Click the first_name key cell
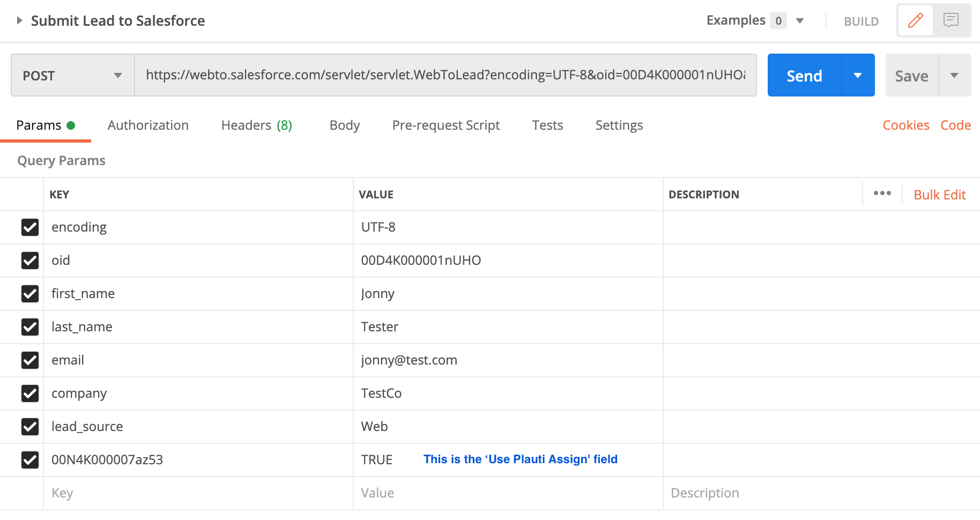The width and height of the screenshot is (980, 520). click(x=198, y=294)
